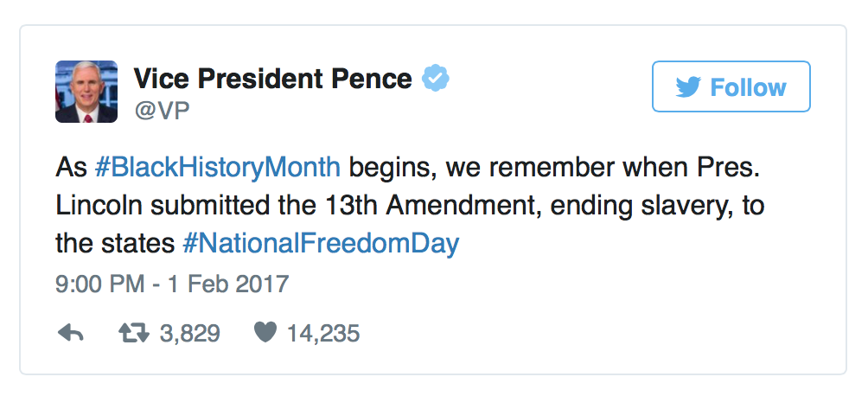Viewport: 868px width, 396px height.
Task: Open Vice President Pence's profile photo
Action: click(86, 92)
